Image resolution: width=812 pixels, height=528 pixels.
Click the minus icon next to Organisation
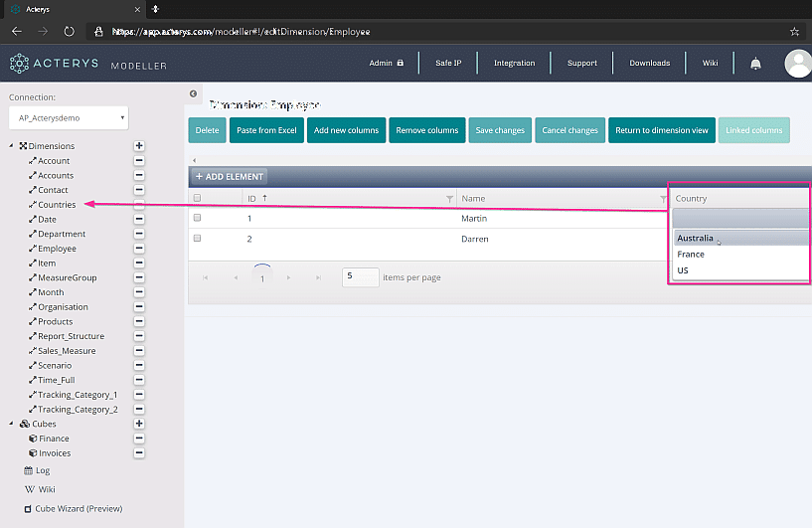click(x=139, y=306)
